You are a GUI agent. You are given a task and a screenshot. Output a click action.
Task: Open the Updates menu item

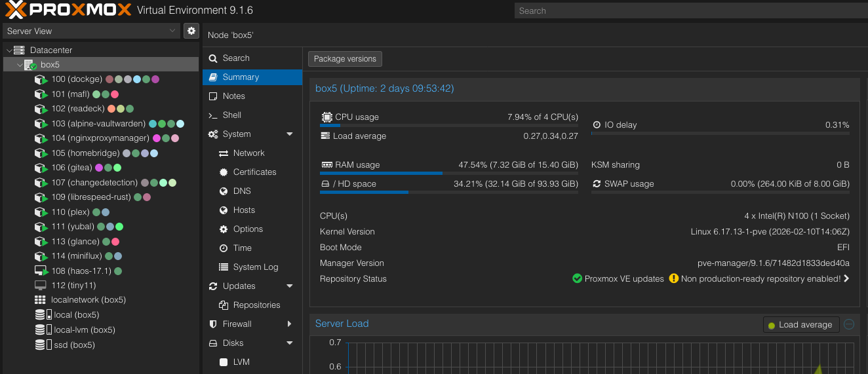[252, 286]
